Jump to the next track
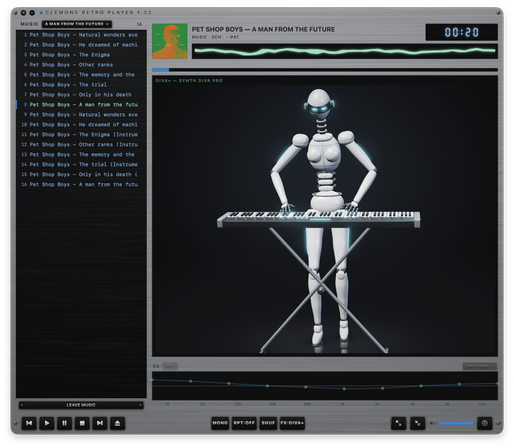Screen dimensions: 514x448 [x=100, y=423]
